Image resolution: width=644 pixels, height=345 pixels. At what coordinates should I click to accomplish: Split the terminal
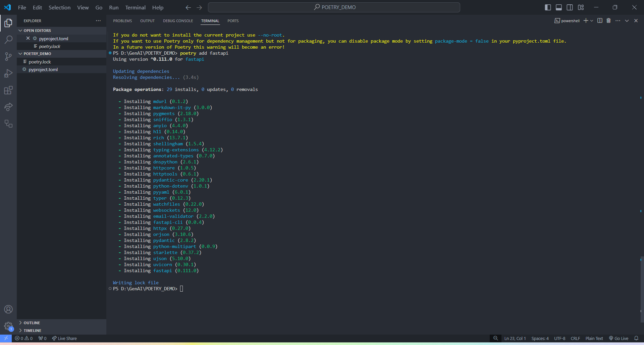click(x=600, y=21)
